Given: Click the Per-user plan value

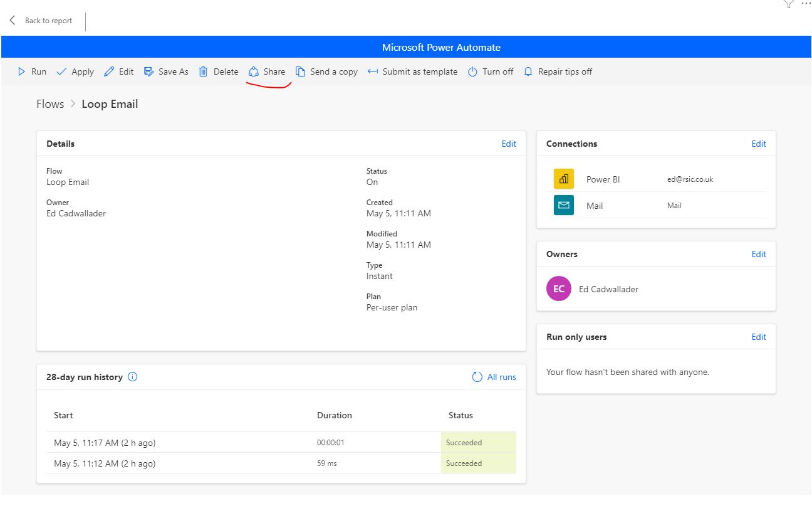Looking at the screenshot, I should coord(392,307).
